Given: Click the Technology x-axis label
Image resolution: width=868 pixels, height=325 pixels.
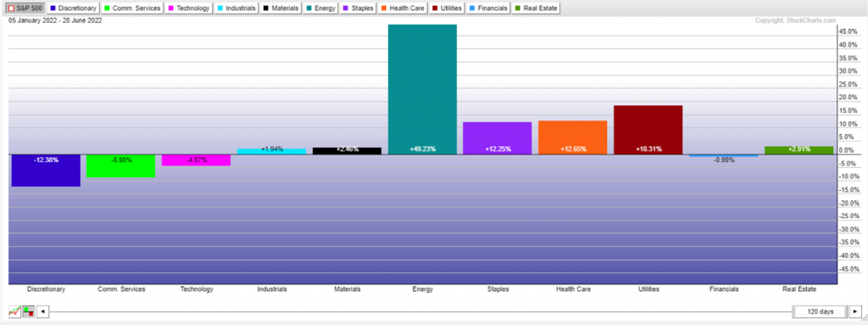Looking at the screenshot, I should coord(197,289).
